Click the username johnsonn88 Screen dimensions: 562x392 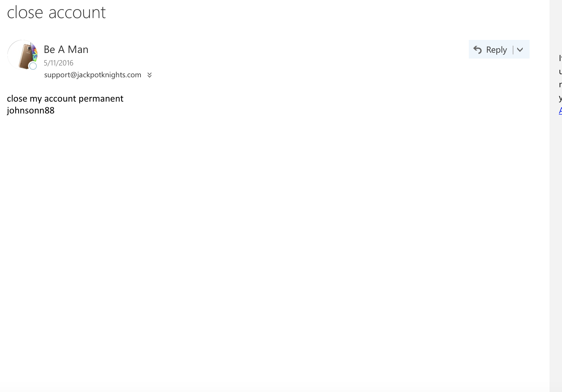(31, 110)
